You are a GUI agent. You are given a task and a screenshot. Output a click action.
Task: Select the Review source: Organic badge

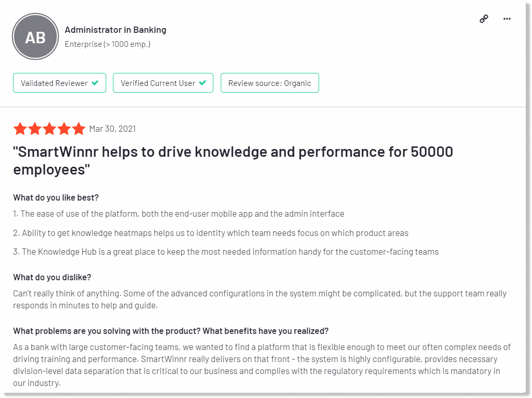(270, 83)
